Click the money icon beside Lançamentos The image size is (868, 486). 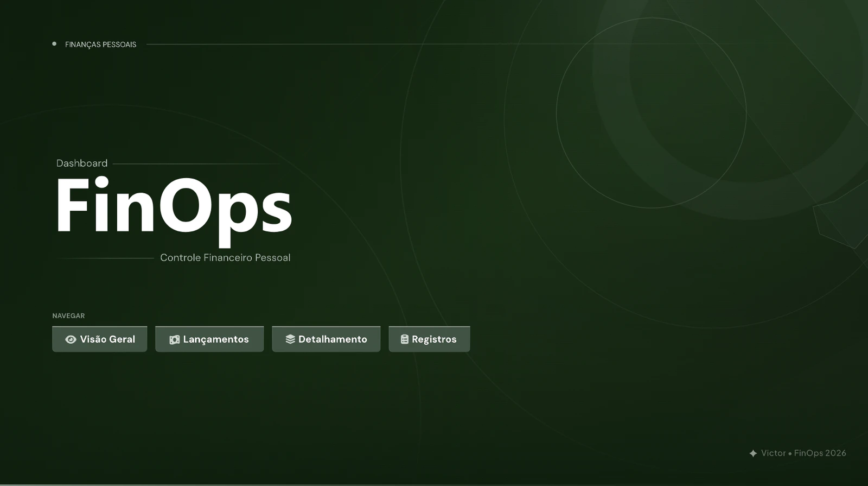coord(174,339)
